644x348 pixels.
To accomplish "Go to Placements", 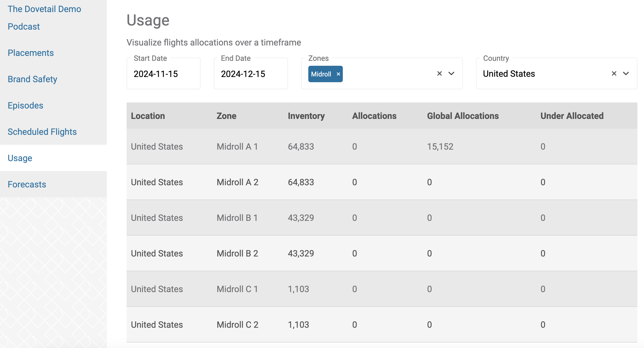I will coord(31,53).
